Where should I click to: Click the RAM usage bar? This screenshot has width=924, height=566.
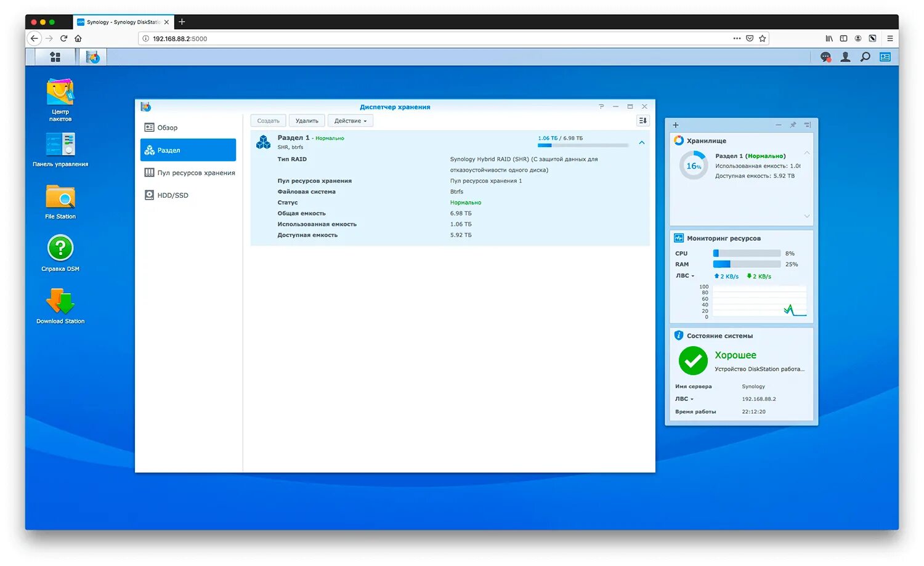(747, 264)
